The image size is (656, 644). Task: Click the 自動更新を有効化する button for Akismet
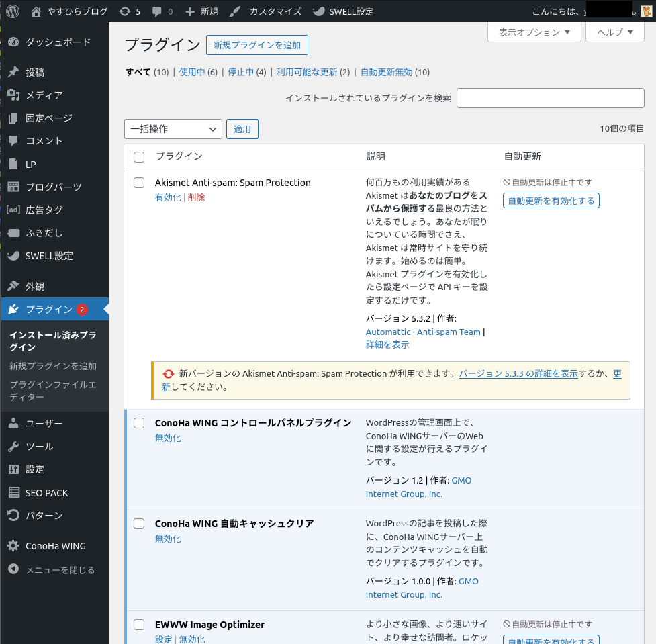tap(551, 201)
